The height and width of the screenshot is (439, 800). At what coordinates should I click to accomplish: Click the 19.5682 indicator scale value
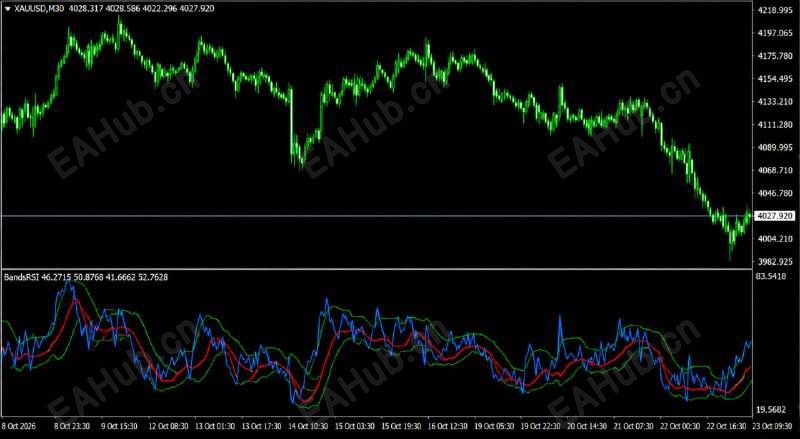point(773,410)
